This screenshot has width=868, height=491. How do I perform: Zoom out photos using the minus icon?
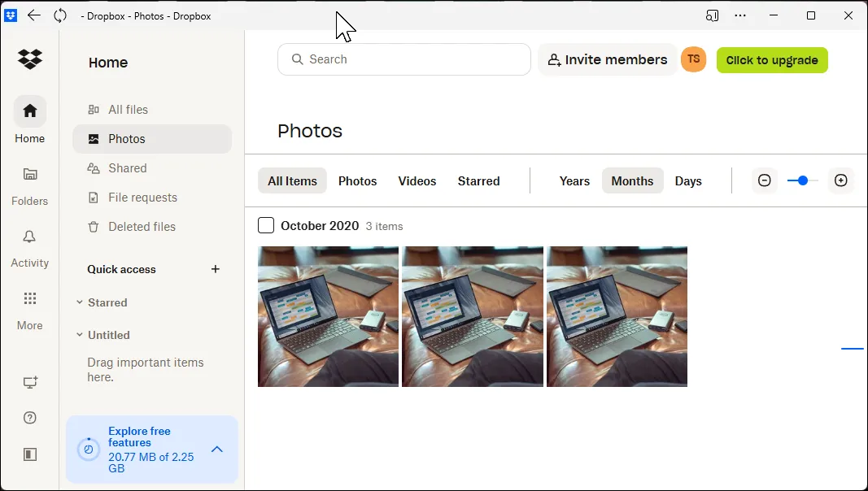[x=764, y=180]
